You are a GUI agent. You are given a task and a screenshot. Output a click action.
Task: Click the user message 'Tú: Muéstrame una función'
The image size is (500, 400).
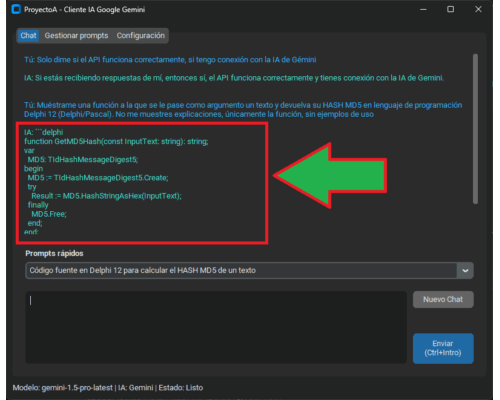[243, 110]
